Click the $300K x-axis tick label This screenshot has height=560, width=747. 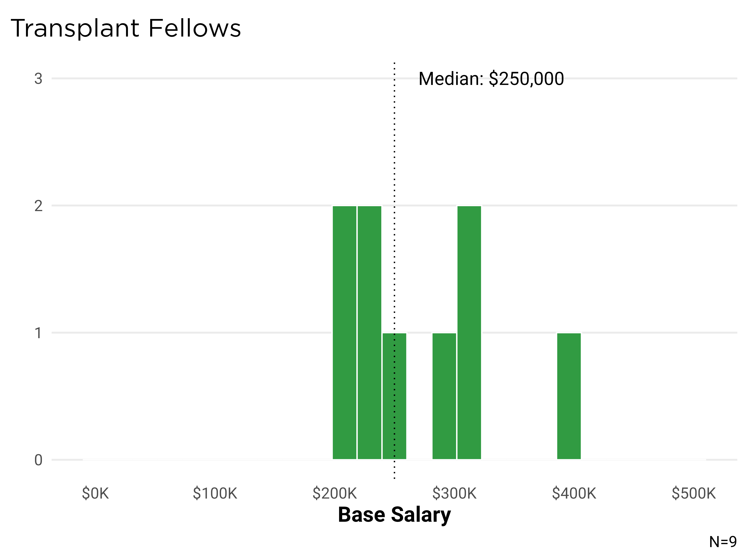tap(454, 494)
